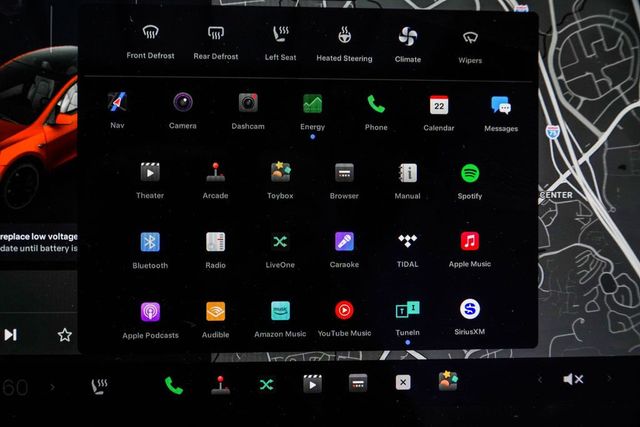Viewport: 640px width, 427px height.
Task: Launch the SiriusXM app
Action: (x=470, y=317)
